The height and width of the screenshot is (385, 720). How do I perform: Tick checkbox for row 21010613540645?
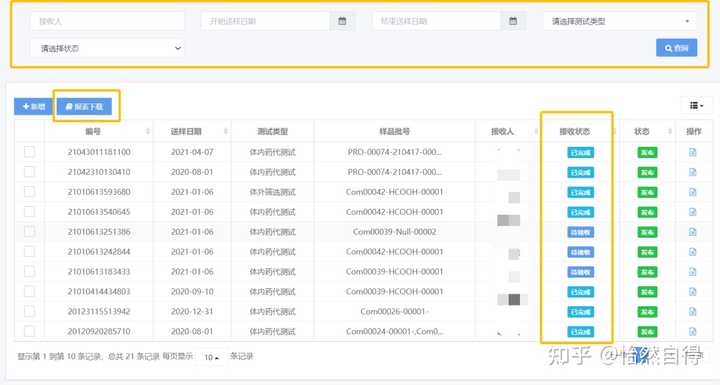click(x=29, y=211)
